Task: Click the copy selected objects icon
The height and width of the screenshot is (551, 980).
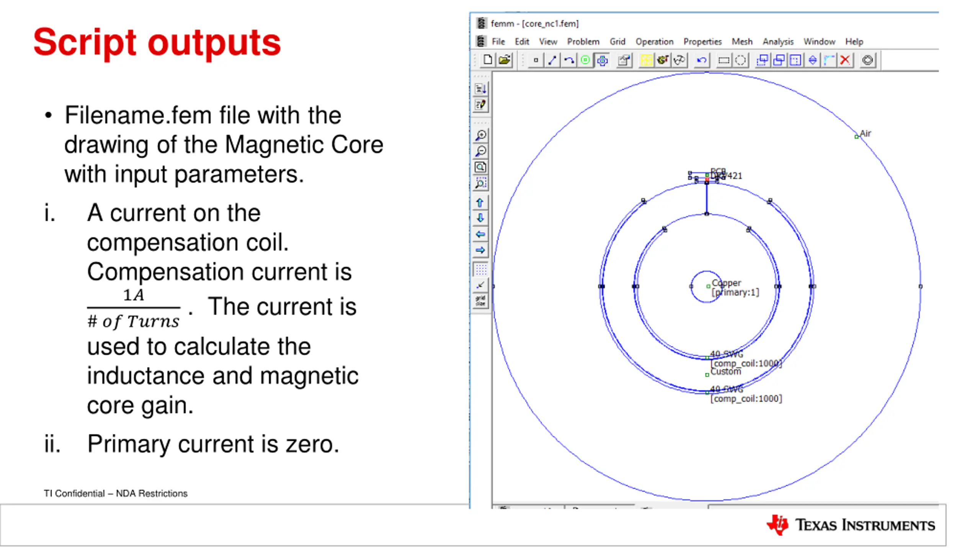Action: (x=779, y=60)
